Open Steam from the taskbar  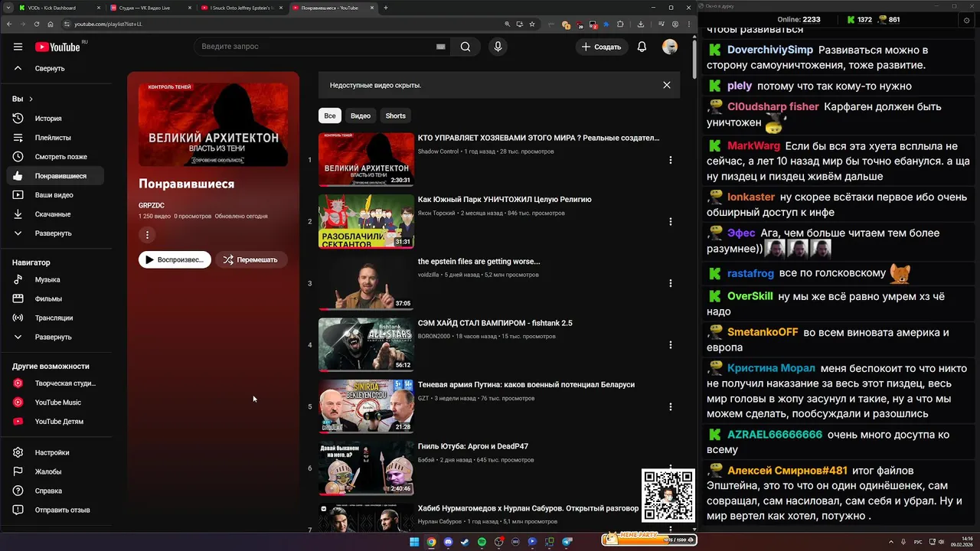coord(465,542)
